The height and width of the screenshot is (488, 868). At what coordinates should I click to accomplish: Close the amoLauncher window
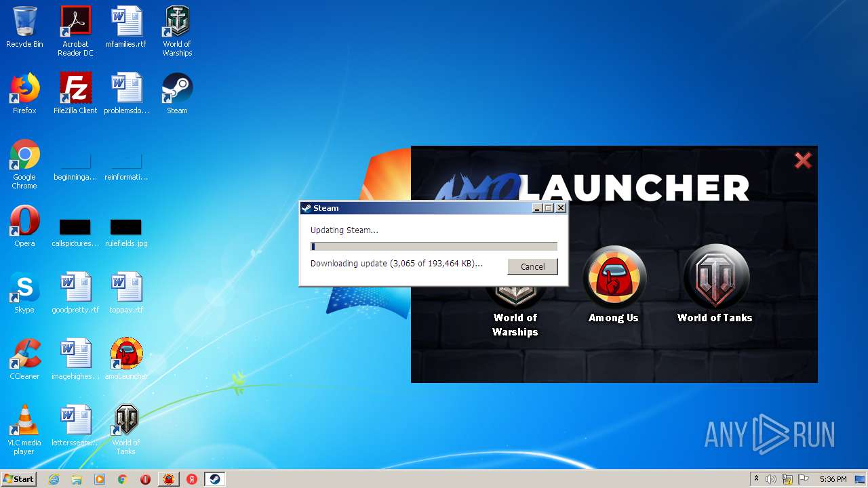point(803,160)
